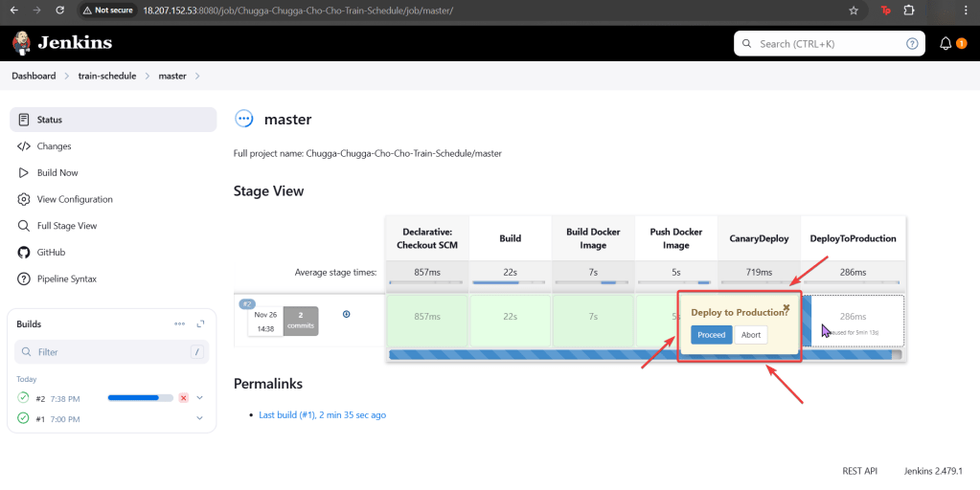This screenshot has width=980, height=490.
Task: Bookmark this page with the star icon
Action: tap(854, 11)
